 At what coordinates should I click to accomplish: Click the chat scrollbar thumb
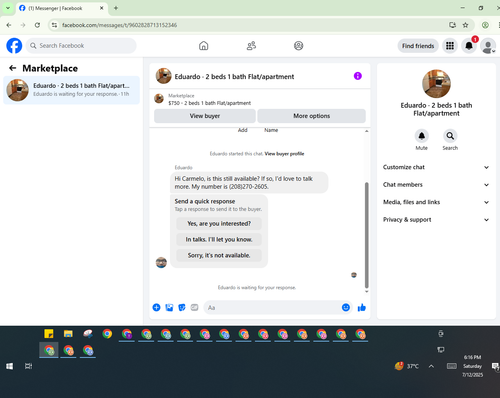(367, 235)
